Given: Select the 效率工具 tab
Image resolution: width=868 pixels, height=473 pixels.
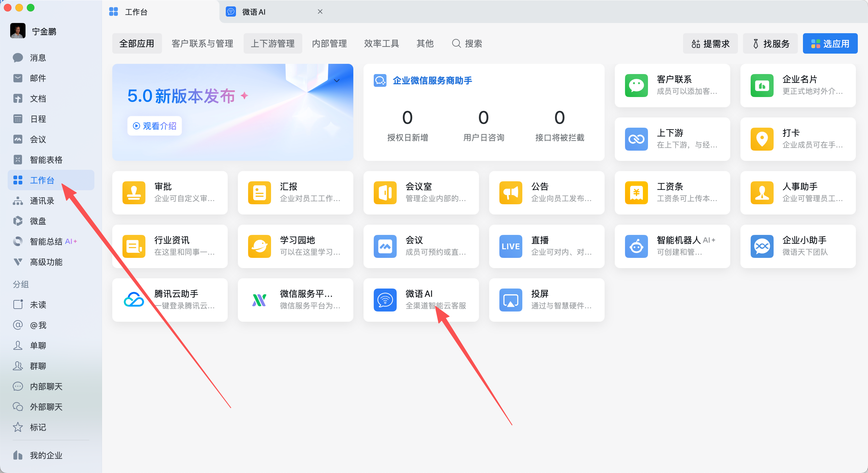Looking at the screenshot, I should point(381,43).
